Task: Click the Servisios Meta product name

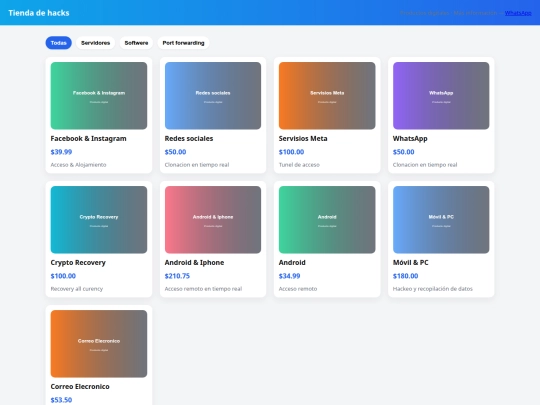Action: pyautogui.click(x=303, y=138)
